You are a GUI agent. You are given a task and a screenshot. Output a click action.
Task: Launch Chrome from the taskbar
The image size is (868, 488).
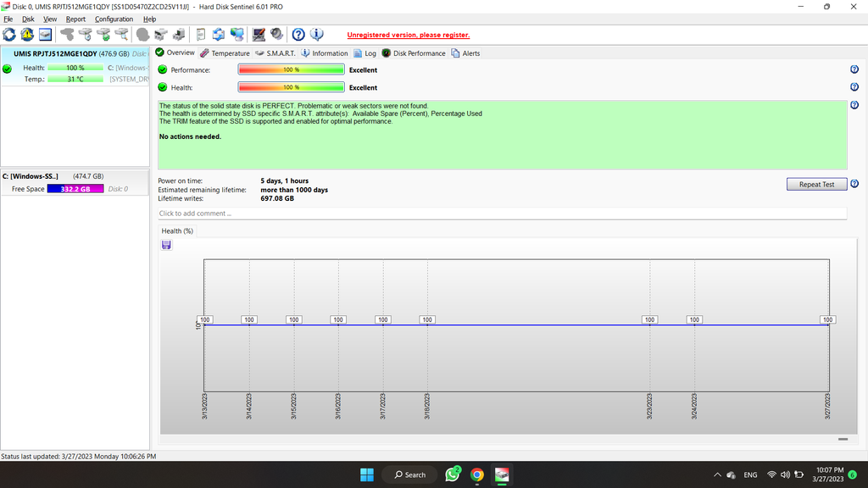pyautogui.click(x=477, y=474)
